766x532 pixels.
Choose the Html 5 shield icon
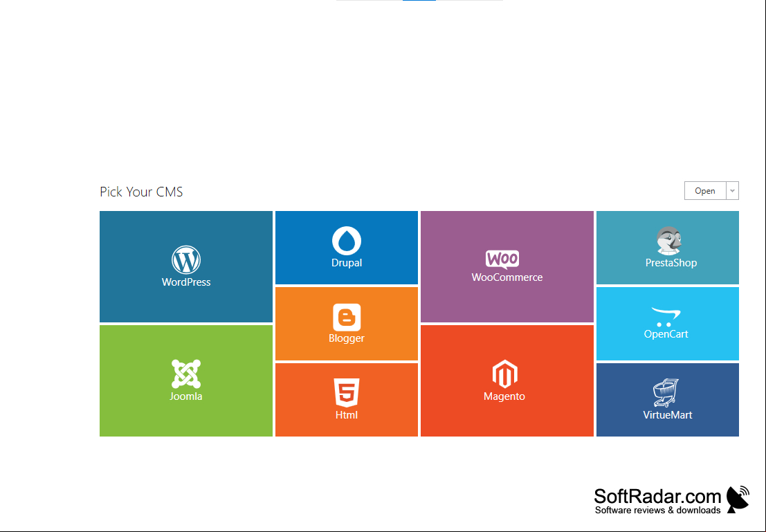347,393
